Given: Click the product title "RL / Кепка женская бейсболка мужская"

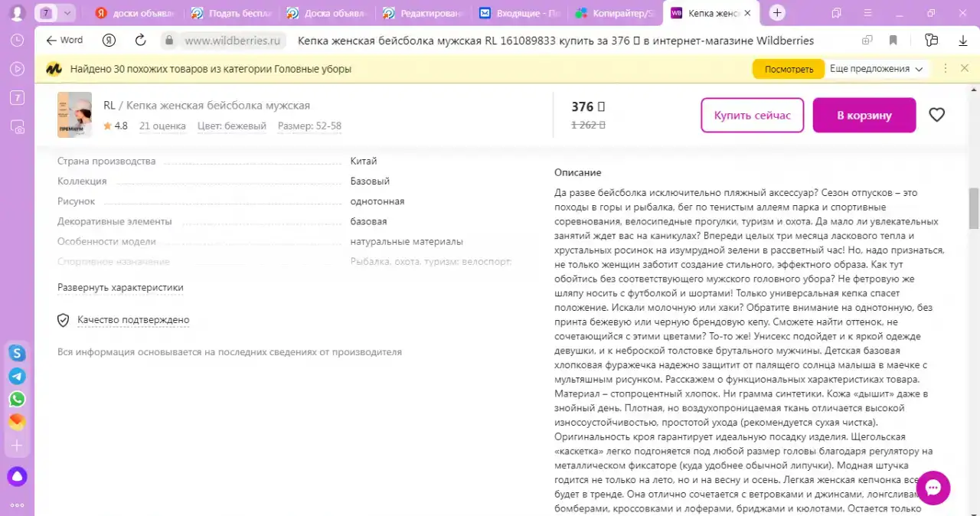Looking at the screenshot, I should [x=207, y=106].
